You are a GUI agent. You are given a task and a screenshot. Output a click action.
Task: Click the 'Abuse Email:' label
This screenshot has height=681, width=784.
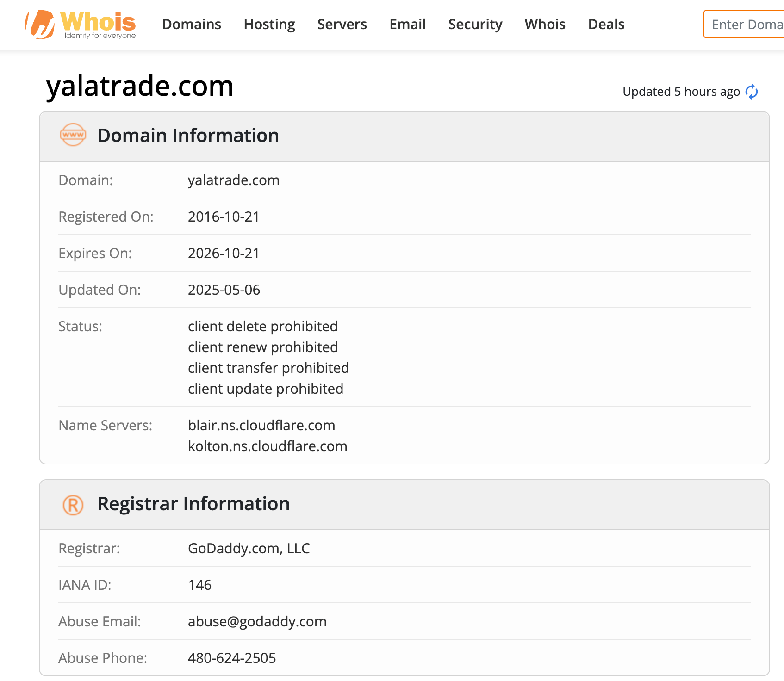click(x=100, y=621)
